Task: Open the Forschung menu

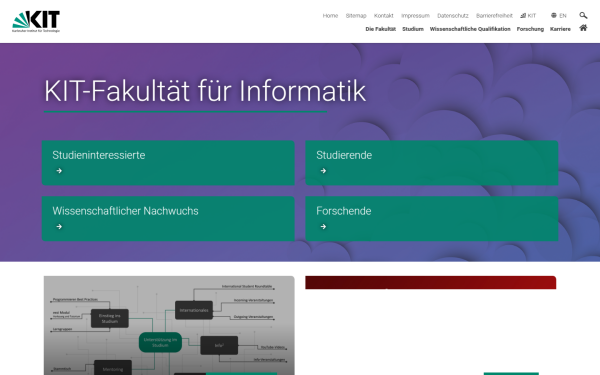Action: point(530,29)
